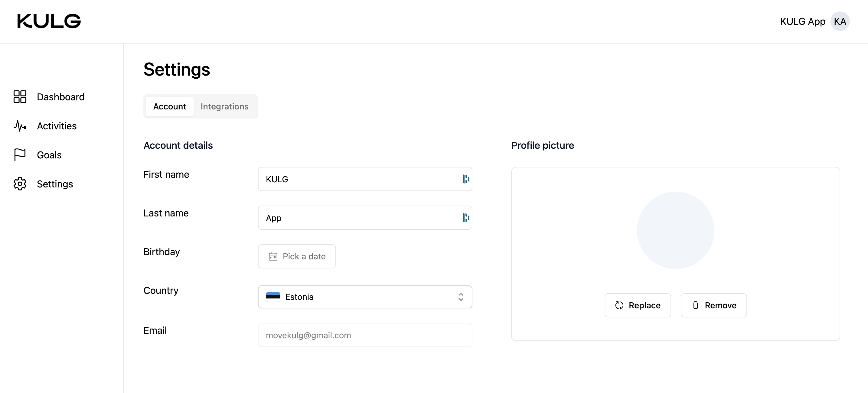Open Dashboard via grid icon
Viewport: 868px width, 393px height.
(x=20, y=97)
